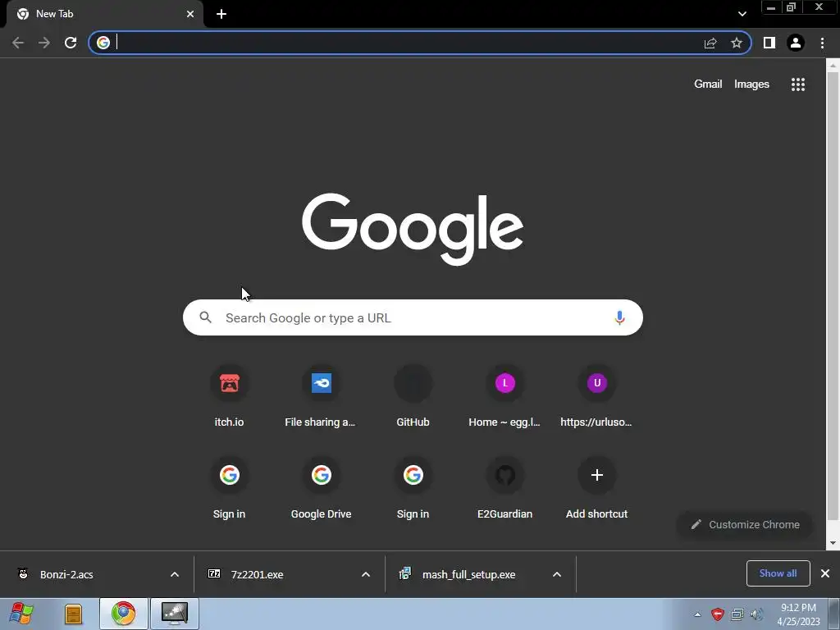Click the Google icon in address bar
This screenshot has width=840, height=630.
103,43
